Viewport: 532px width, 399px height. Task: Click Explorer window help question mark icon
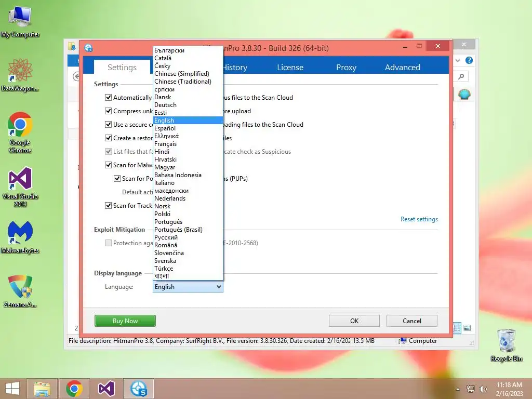[x=469, y=60]
